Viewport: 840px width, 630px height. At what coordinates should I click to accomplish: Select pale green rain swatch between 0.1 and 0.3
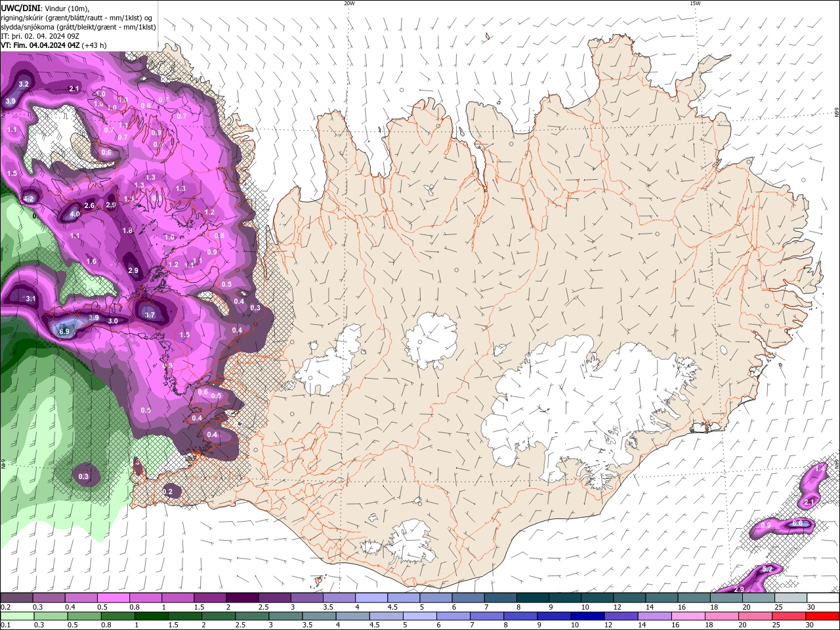(x=16, y=616)
